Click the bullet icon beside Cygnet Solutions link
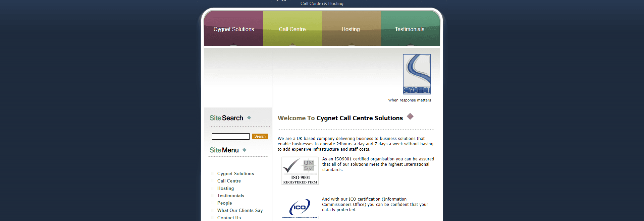Image resolution: width=644 pixels, height=221 pixels. [213, 173]
